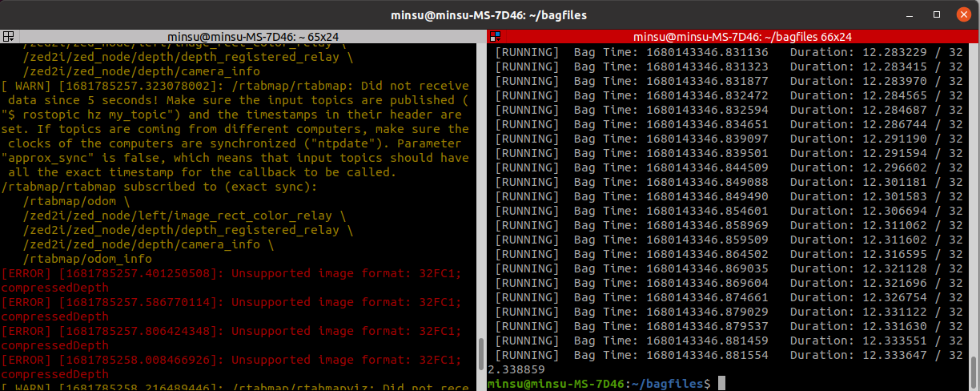Click the /rtabmap/odom_info topic line

[x=87, y=259]
